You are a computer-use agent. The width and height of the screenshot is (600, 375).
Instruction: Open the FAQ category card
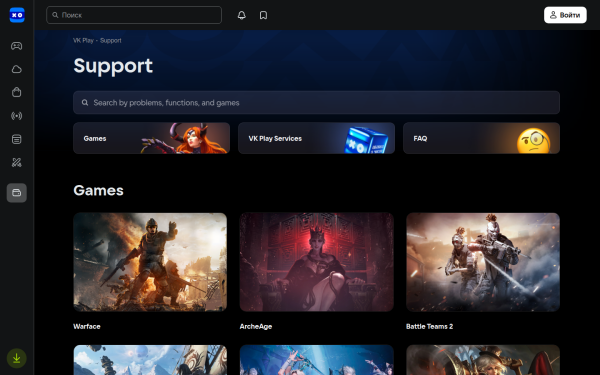[481, 138]
